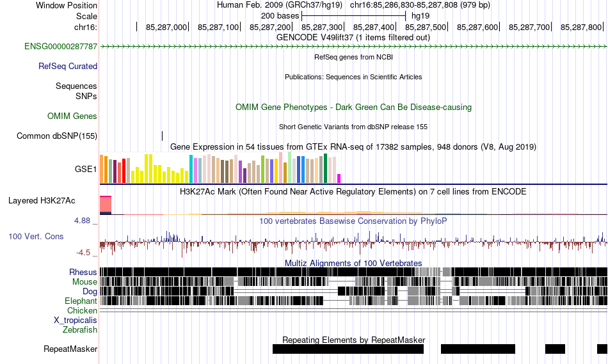Click 'Publications: Sequences in Scientific Articles' title
Image resolution: width=608 pixels, height=364 pixels.
point(353,77)
